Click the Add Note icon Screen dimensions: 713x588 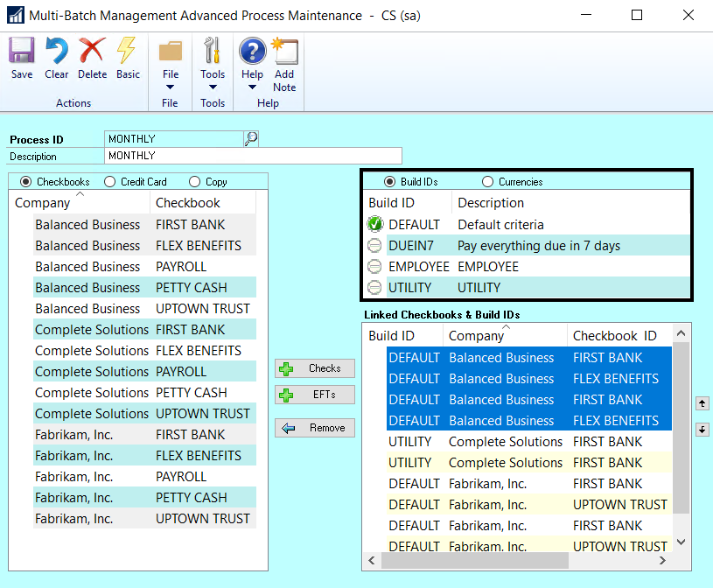coord(284,52)
